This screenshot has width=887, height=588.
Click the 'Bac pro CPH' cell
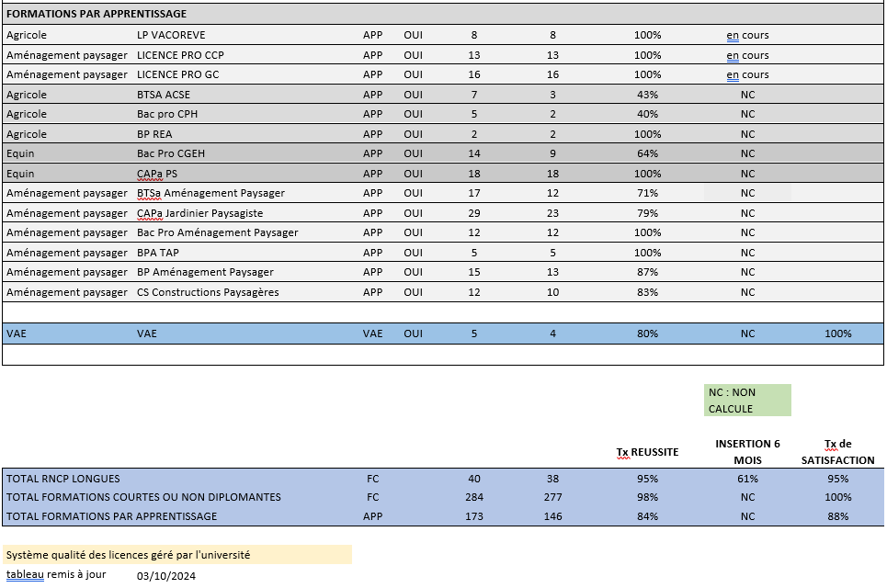[x=167, y=114]
